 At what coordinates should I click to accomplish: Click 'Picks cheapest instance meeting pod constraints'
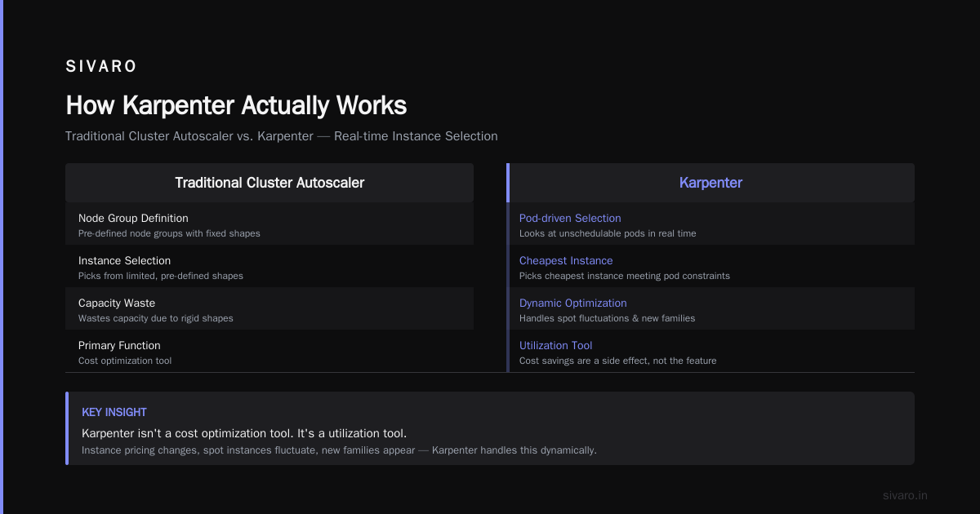click(625, 276)
